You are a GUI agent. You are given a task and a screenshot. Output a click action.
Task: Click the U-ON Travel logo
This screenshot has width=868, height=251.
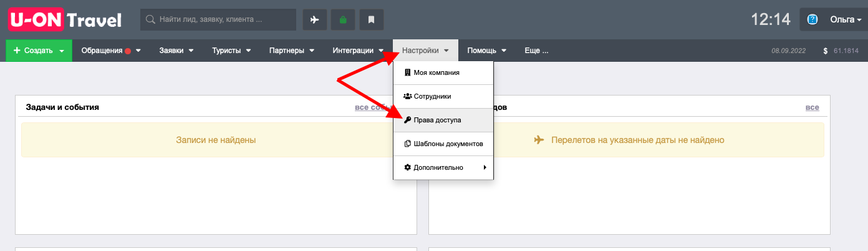[x=65, y=20]
